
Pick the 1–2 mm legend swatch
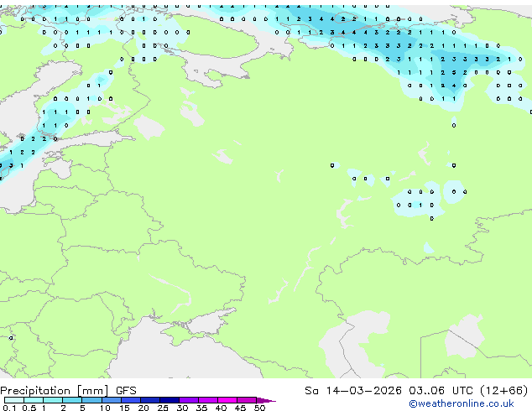point(53,400)
